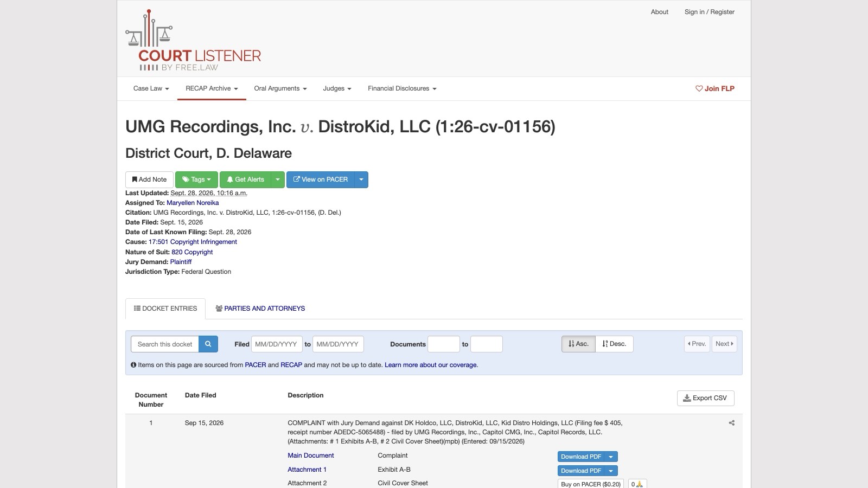Viewport: 868px width, 488px height.
Task: Click 17:501 Copyright Infringement cause link
Action: coord(193,242)
